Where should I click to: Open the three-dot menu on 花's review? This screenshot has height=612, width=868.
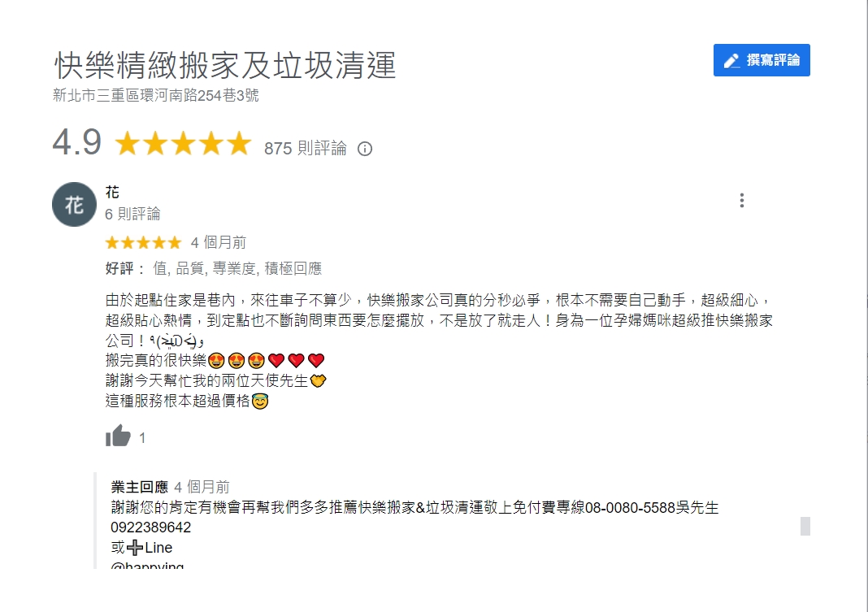pyautogui.click(x=741, y=201)
